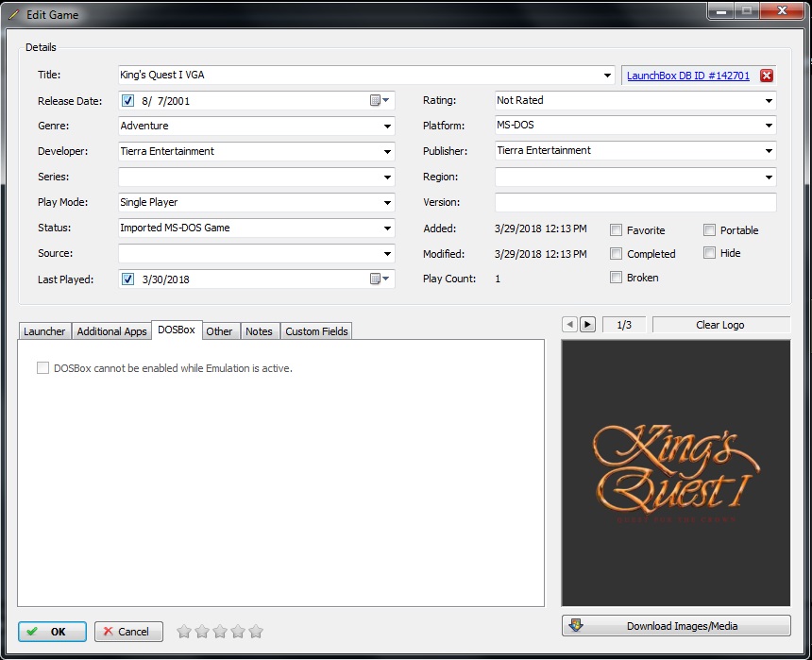Expand the Title dropdown
The width and height of the screenshot is (812, 660).
point(607,76)
